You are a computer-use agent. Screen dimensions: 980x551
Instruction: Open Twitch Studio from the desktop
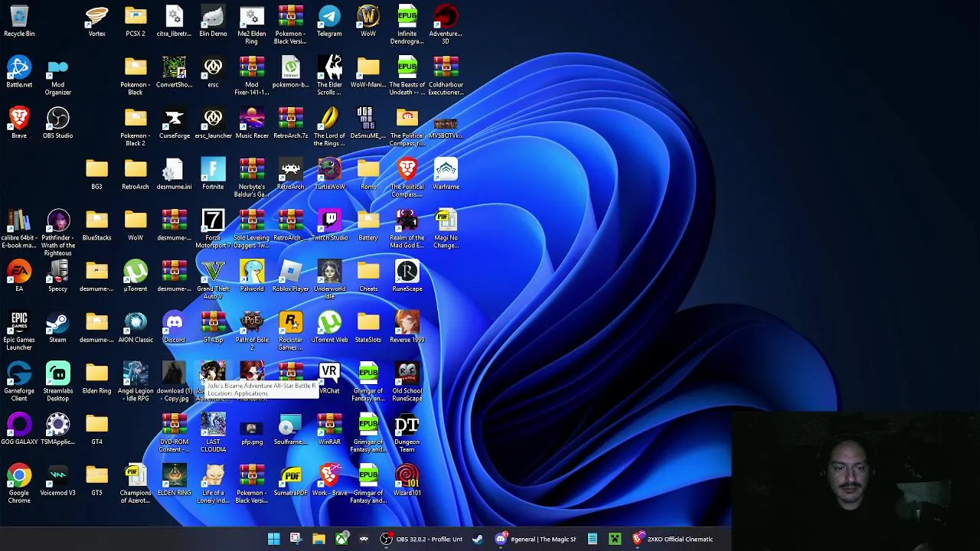(x=329, y=226)
